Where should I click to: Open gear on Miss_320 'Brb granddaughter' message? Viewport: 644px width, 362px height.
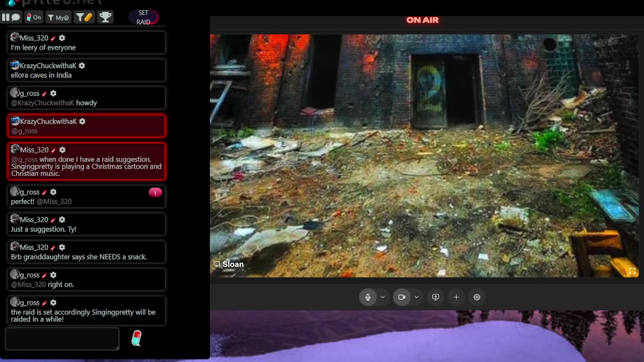tap(62, 247)
